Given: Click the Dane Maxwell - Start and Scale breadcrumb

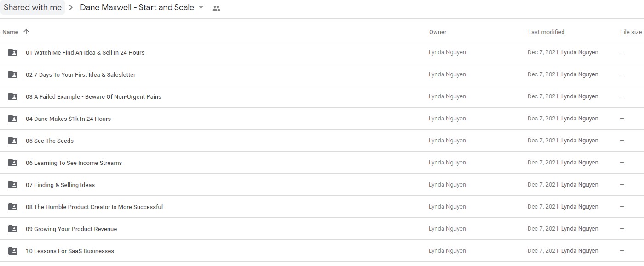Looking at the screenshot, I should click(137, 7).
